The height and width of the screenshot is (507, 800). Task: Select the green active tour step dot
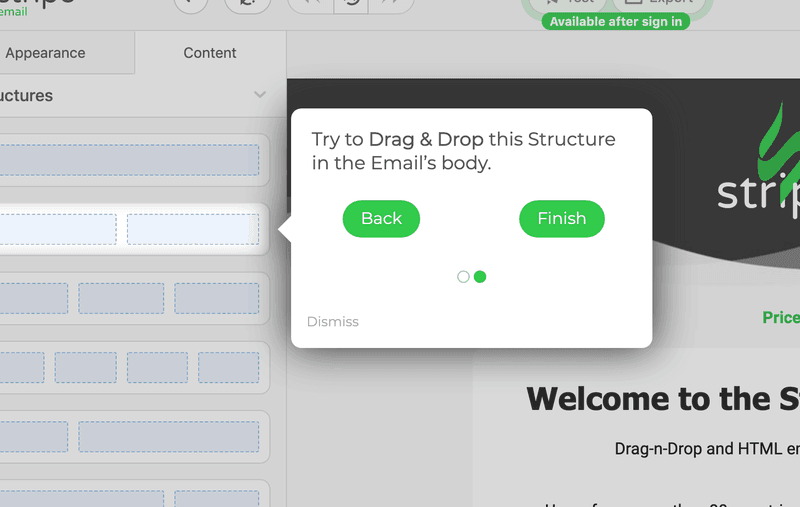(480, 277)
